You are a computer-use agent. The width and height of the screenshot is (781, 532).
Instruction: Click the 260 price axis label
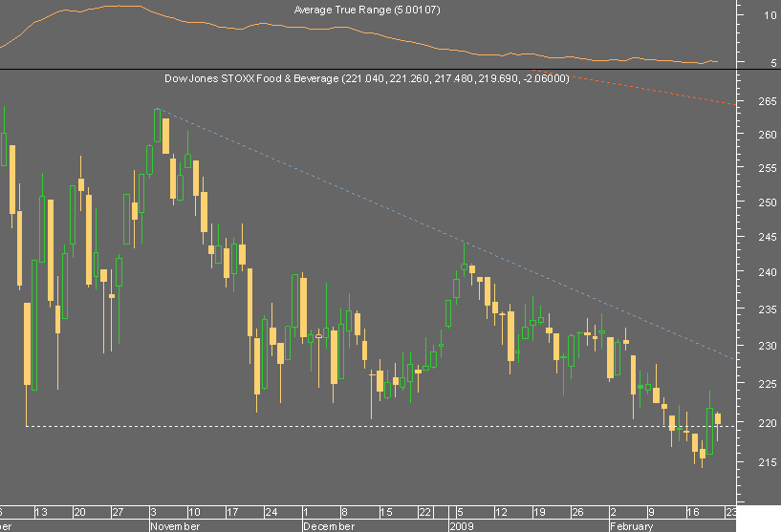tap(768, 135)
